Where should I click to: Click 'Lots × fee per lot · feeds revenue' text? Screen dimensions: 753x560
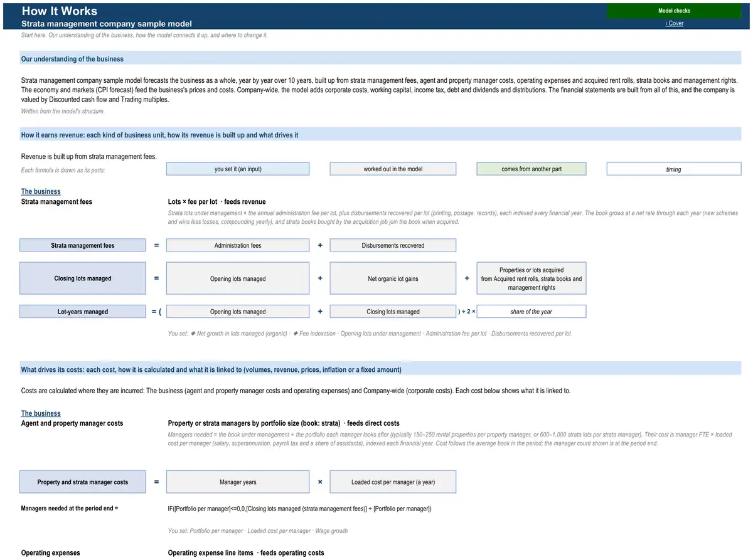(x=217, y=202)
